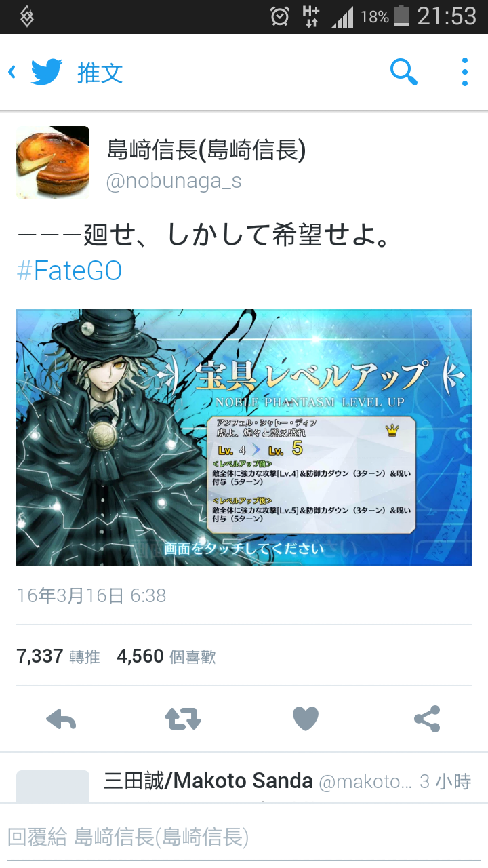Like the tweet with heart icon
The image size is (488, 868).
click(305, 719)
